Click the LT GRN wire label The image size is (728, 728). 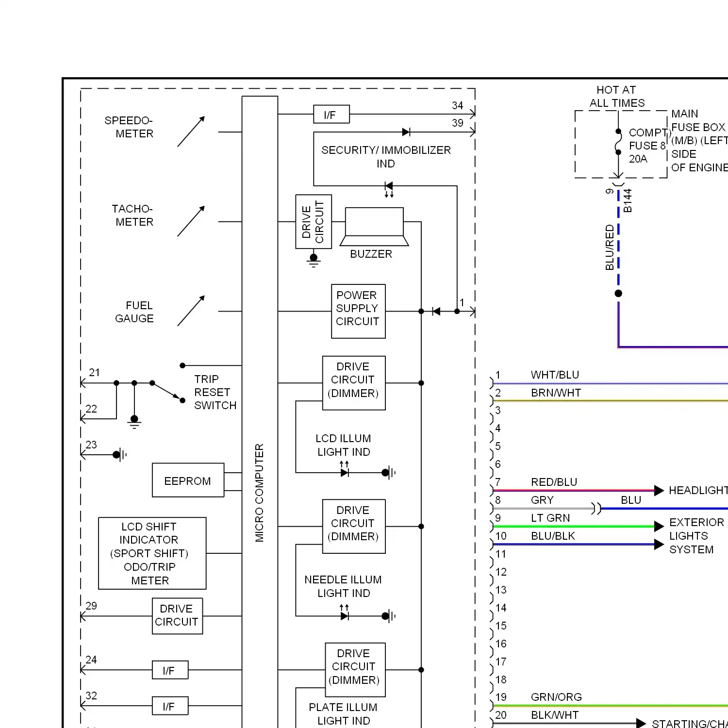[551, 518]
